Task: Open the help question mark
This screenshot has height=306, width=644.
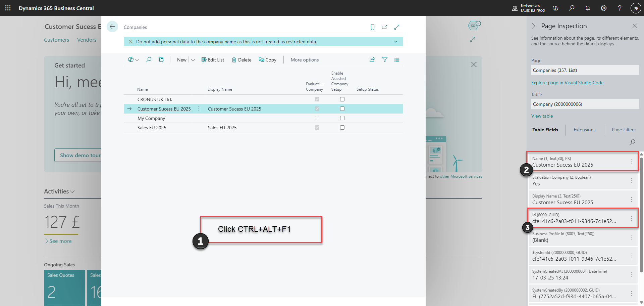Action: point(620,8)
